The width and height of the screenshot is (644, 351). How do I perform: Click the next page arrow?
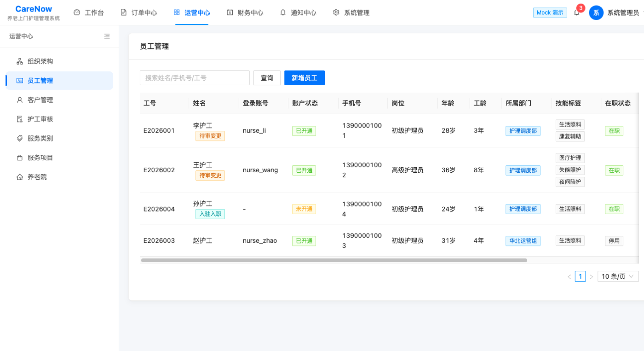coord(592,277)
